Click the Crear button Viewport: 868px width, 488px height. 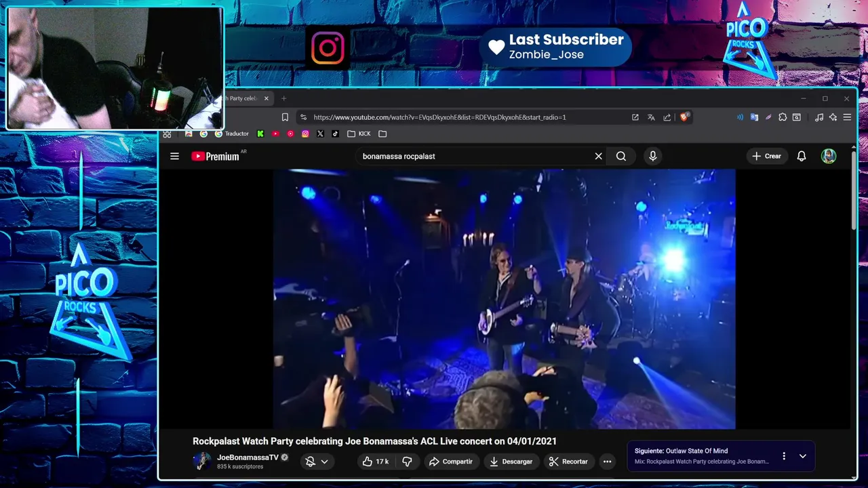tap(766, 156)
